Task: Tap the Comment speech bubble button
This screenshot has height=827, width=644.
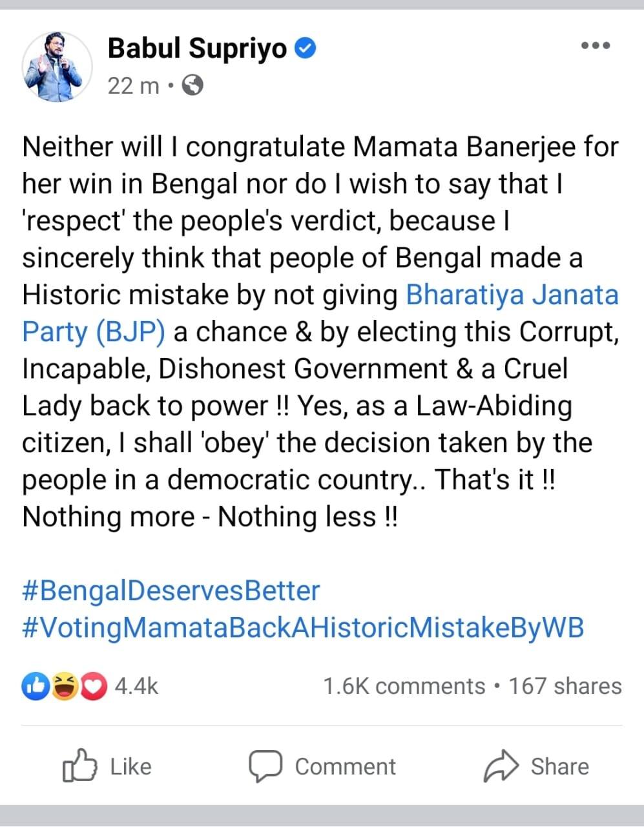Action: click(x=322, y=766)
